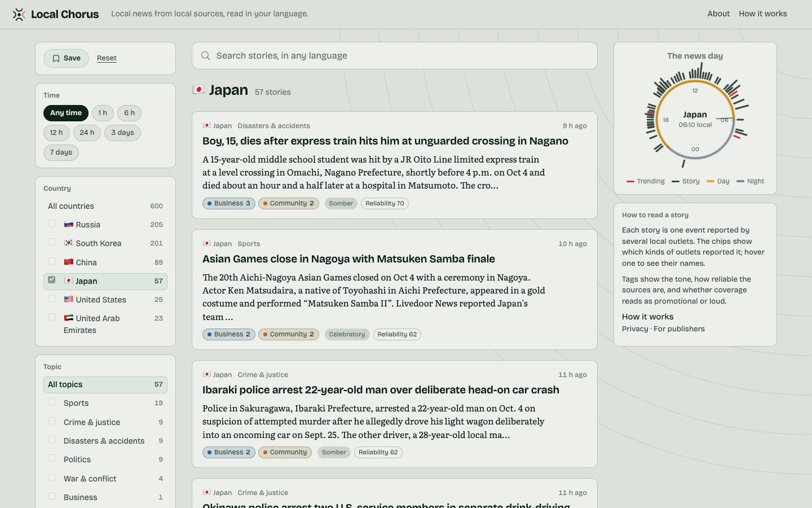Click the Save button
Screen dimensions: 812x508
pos(66,59)
